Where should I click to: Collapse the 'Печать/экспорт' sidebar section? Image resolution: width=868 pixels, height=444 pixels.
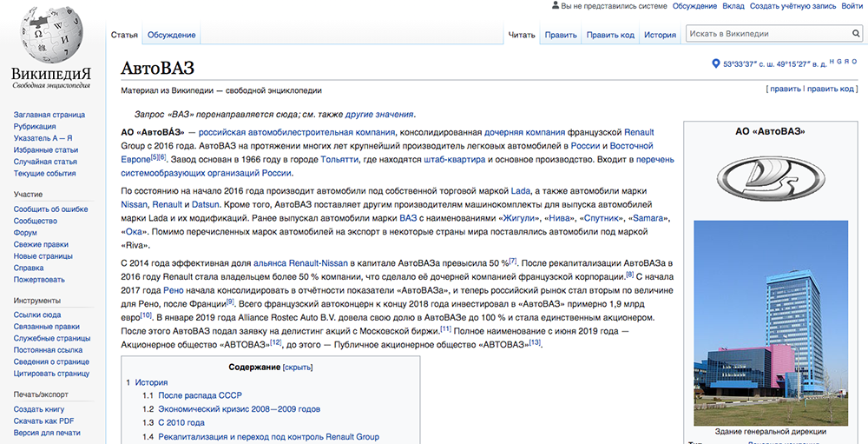point(43,394)
